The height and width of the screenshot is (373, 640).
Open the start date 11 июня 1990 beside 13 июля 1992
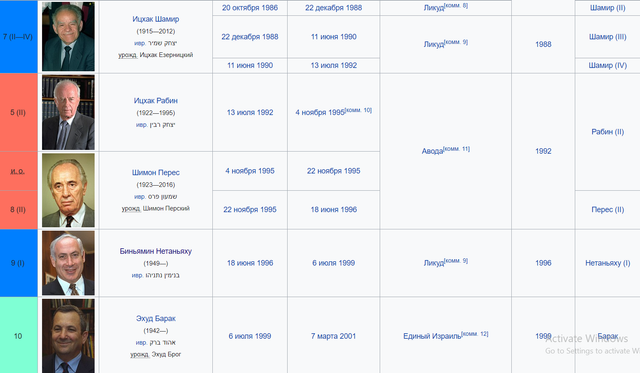point(250,65)
